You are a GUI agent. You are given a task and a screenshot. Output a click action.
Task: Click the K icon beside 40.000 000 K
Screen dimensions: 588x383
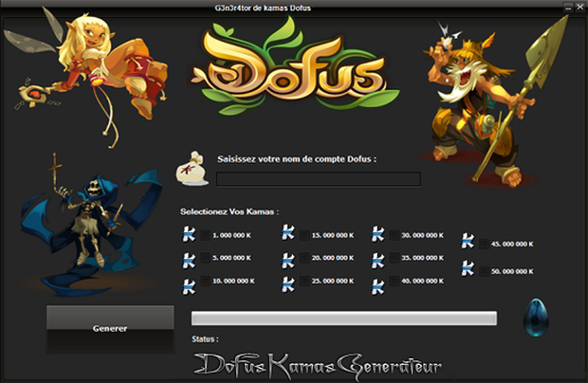(x=377, y=286)
